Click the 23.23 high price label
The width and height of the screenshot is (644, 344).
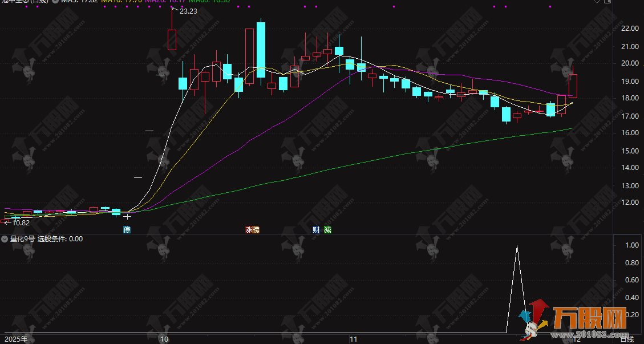click(188, 11)
